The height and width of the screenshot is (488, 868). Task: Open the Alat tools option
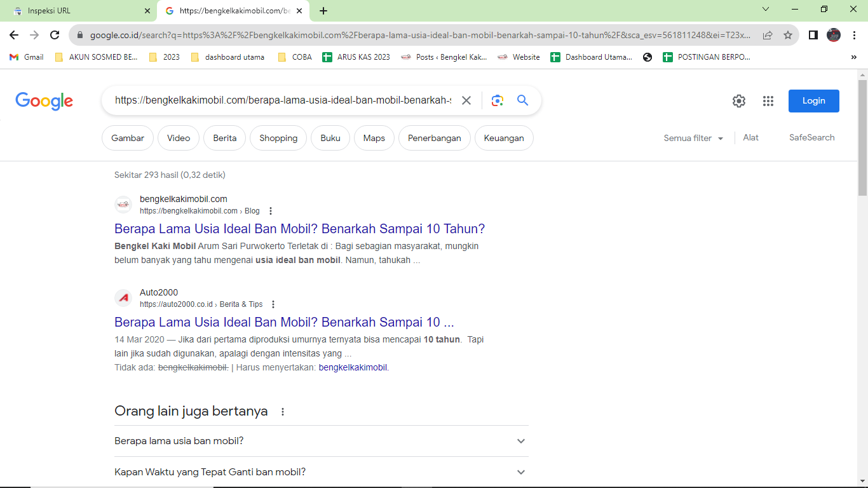click(x=750, y=137)
